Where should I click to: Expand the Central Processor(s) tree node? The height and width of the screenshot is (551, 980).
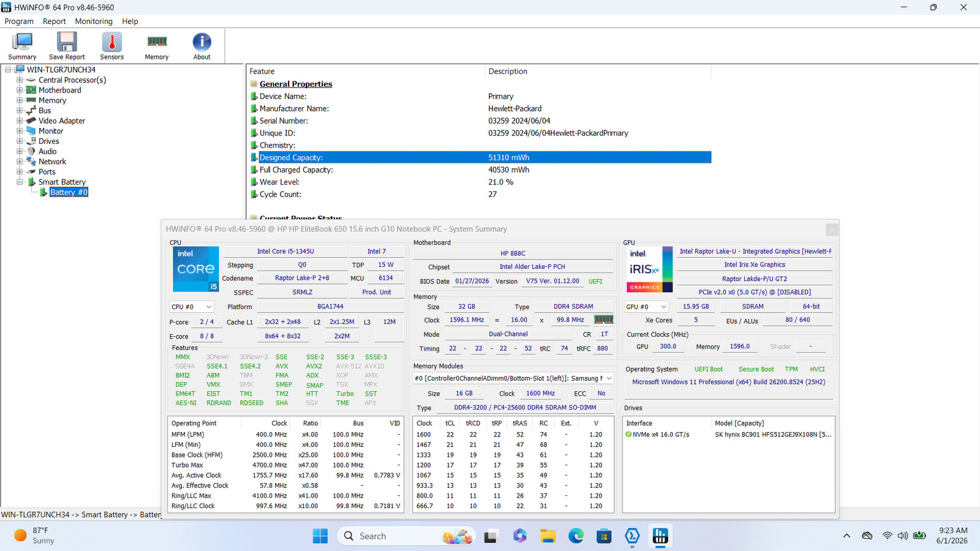[x=20, y=80]
